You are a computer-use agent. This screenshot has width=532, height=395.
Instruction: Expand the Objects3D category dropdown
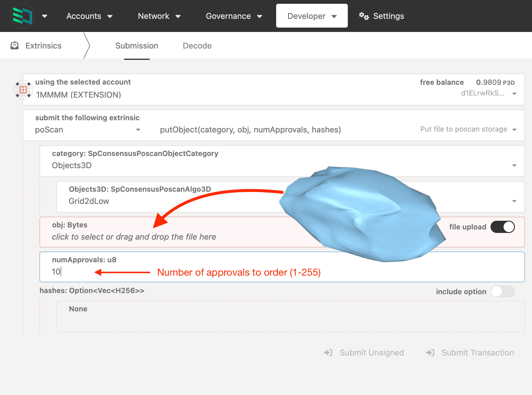(x=514, y=165)
